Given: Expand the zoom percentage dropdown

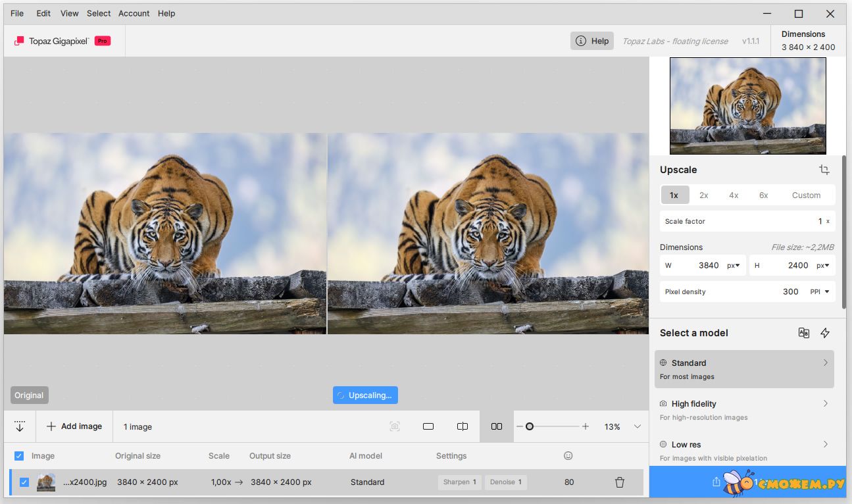Looking at the screenshot, I should point(637,426).
